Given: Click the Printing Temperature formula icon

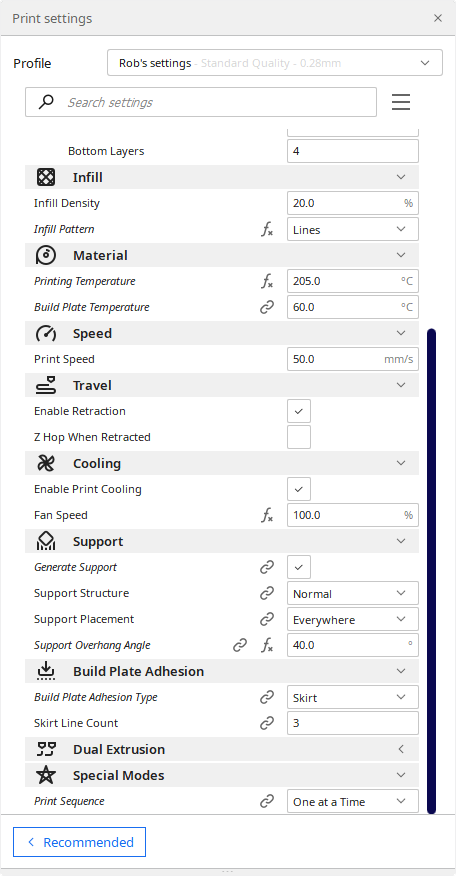Looking at the screenshot, I should tap(267, 281).
